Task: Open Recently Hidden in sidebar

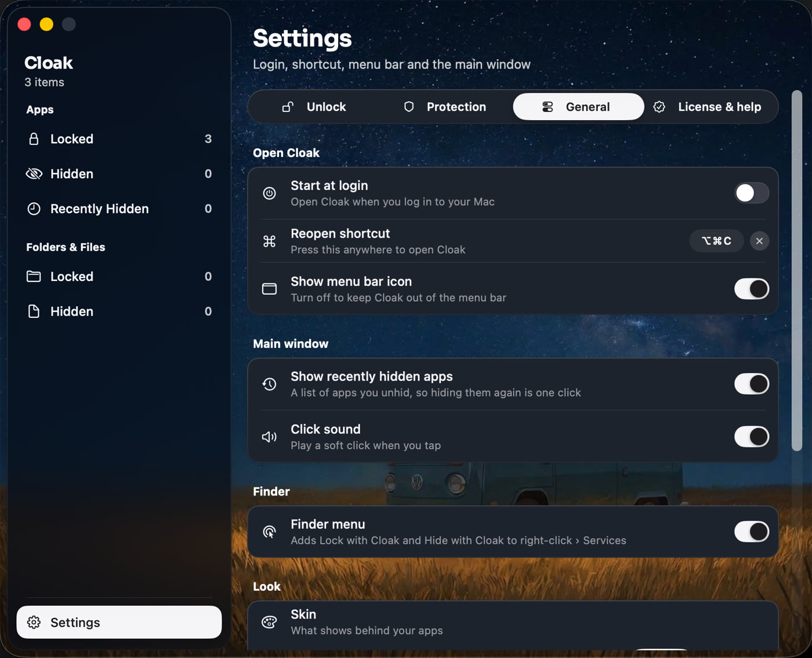Action: pyautogui.click(x=119, y=209)
